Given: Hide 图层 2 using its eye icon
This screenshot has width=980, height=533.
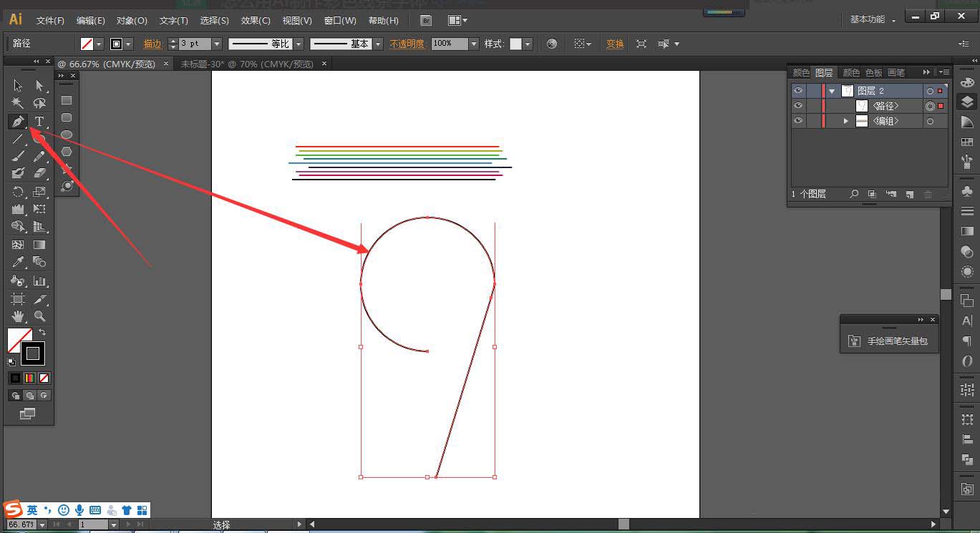Looking at the screenshot, I should point(798,91).
